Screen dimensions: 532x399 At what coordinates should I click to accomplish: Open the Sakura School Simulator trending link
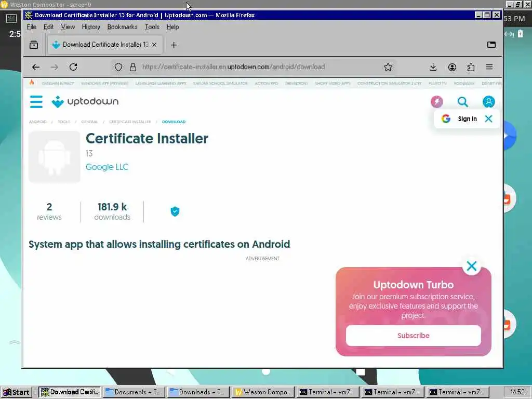tap(220, 83)
